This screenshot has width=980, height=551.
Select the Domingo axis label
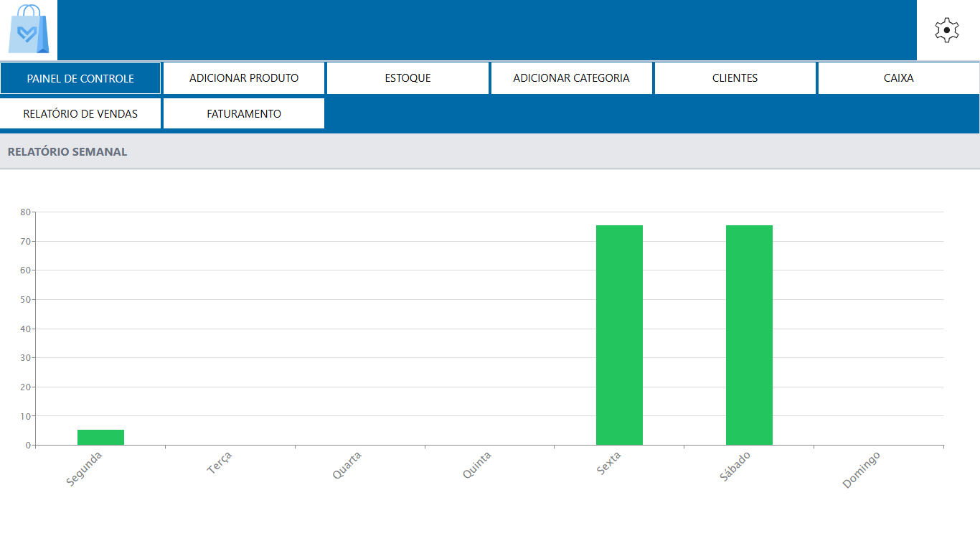861,470
